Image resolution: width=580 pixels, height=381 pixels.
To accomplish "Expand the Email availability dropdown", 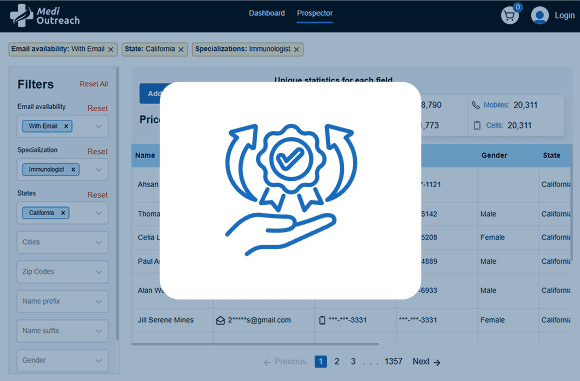I will pos(99,126).
